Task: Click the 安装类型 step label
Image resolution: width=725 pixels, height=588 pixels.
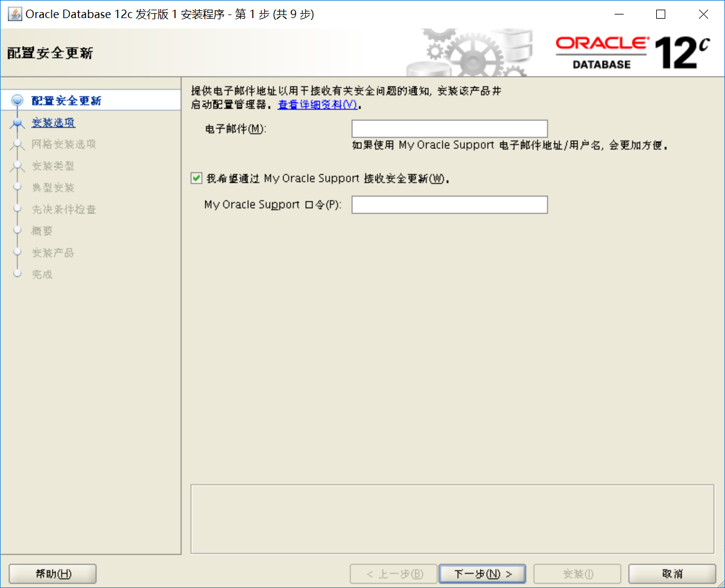Action: click(x=53, y=166)
